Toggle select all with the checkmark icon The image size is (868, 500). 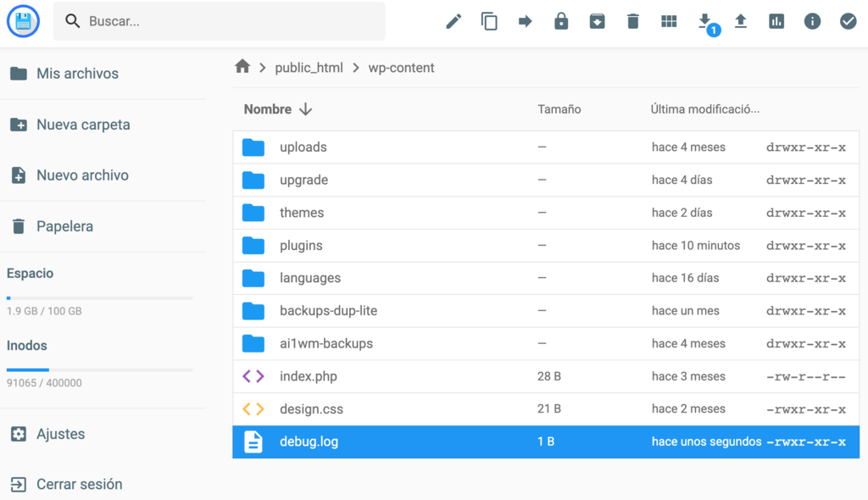(x=849, y=20)
